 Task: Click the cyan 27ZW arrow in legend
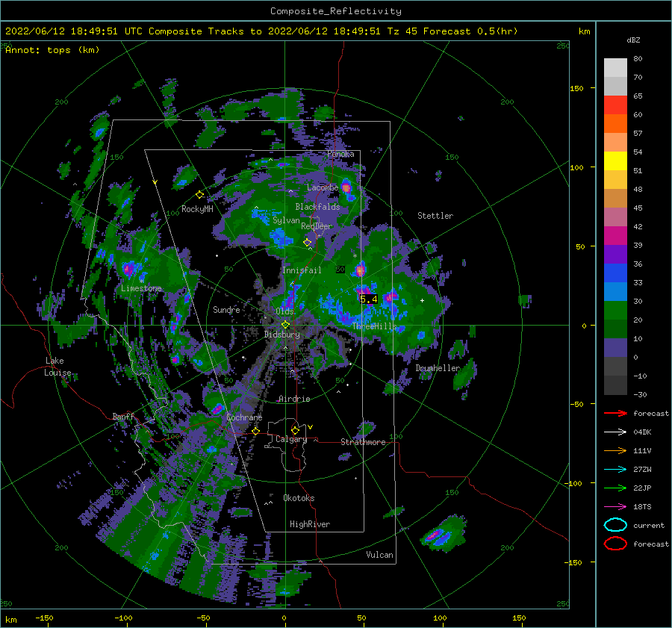click(x=615, y=470)
